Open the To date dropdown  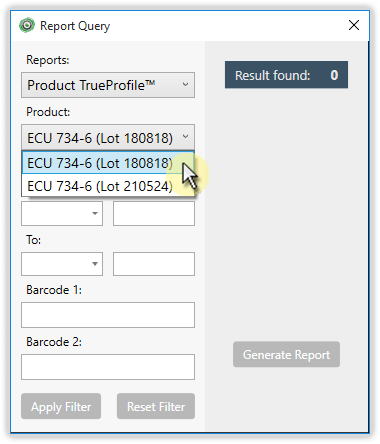click(62, 264)
